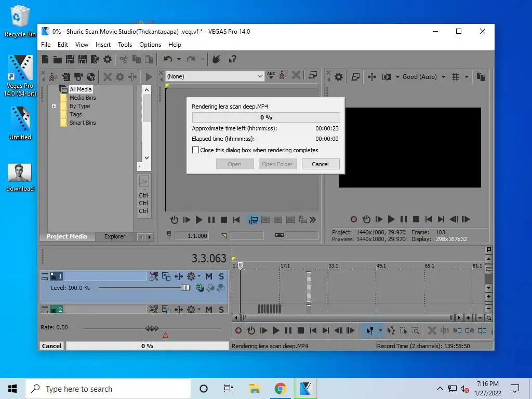The width and height of the screenshot is (532, 399).
Task: Check Close this dialog box when rendering completes
Action: [x=195, y=150]
